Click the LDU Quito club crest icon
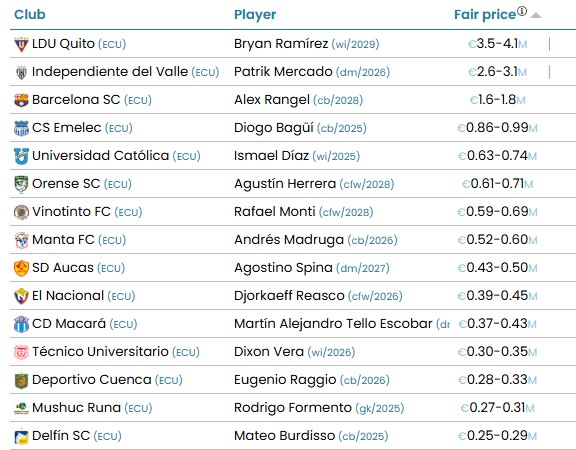This screenshot has height=450, width=576. click(x=21, y=44)
